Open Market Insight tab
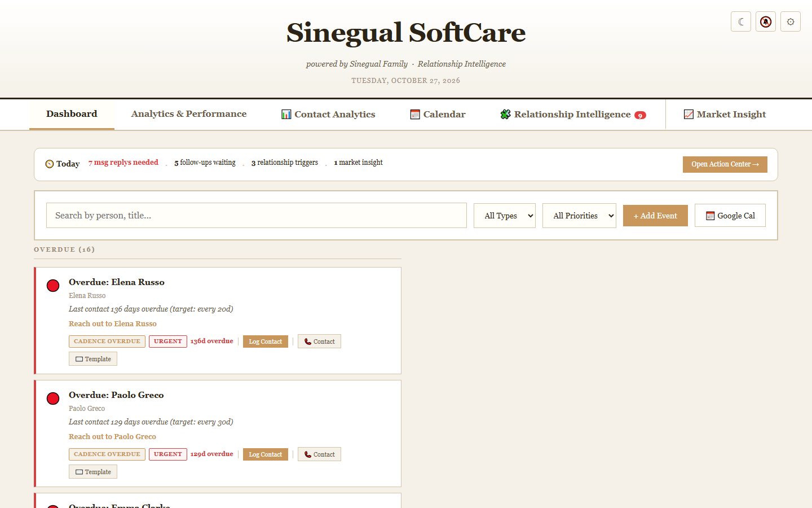The image size is (812, 508). (725, 114)
